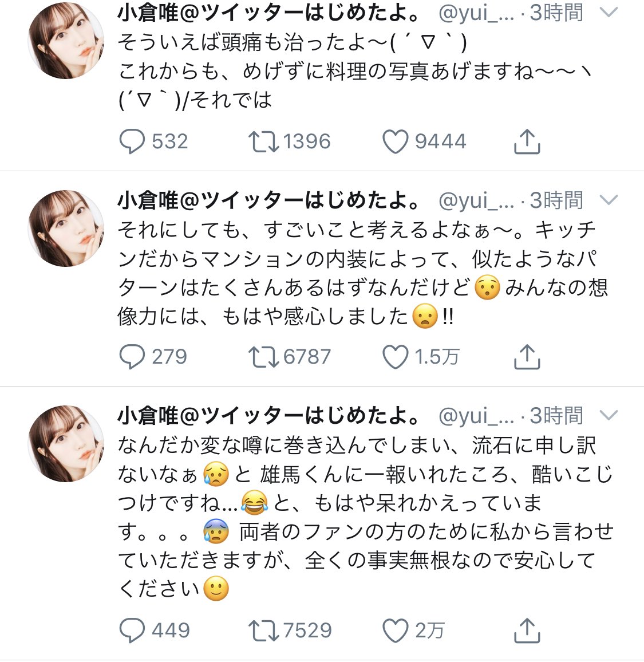Screen dimensions: 644x662
Task: Reply to the tweet with 279 replies
Action: point(132,357)
